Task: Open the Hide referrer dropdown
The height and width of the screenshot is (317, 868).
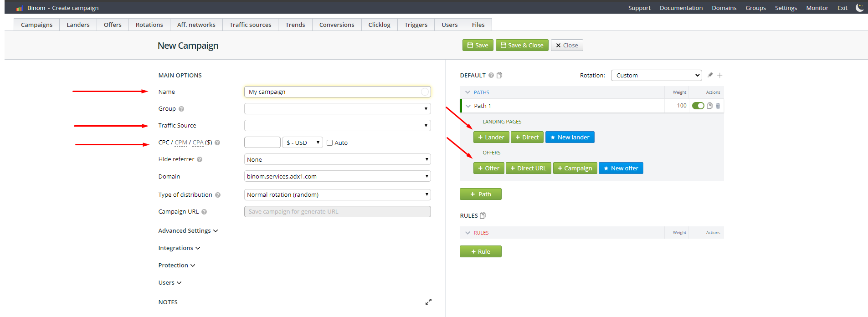Action: pyautogui.click(x=338, y=159)
